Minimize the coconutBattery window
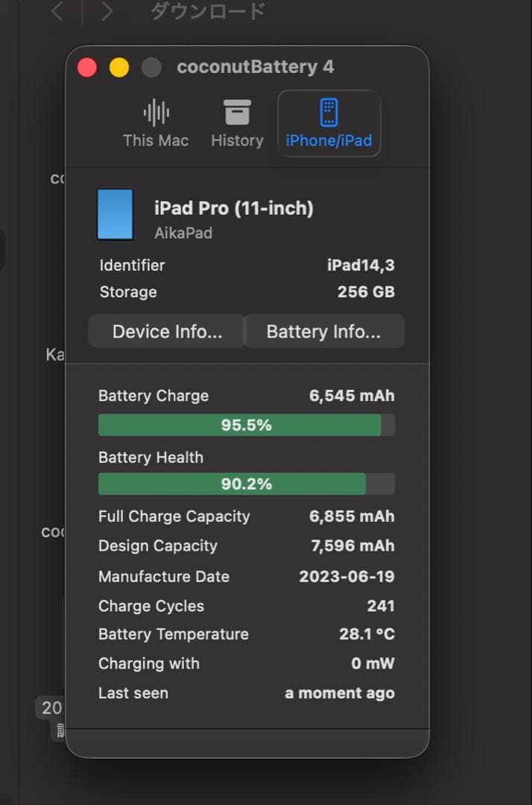Screen dimensions: 532x805 (119, 67)
